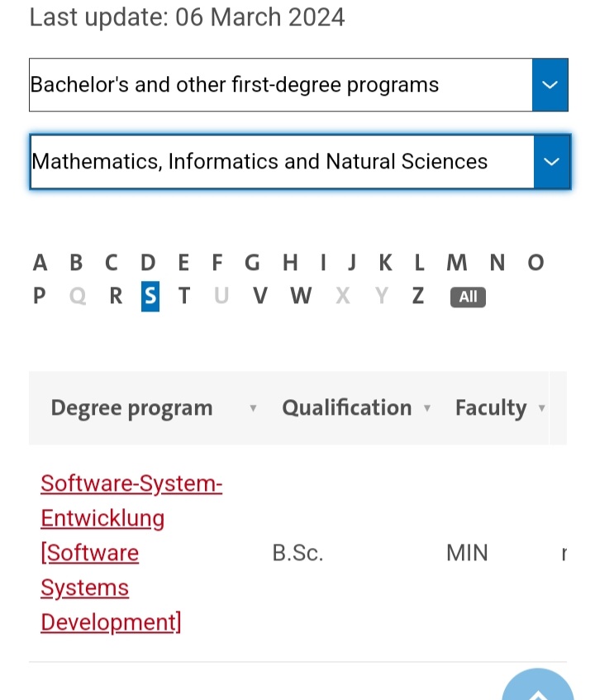Click the Qualification column header
This screenshot has width=595, height=700.
(346, 408)
